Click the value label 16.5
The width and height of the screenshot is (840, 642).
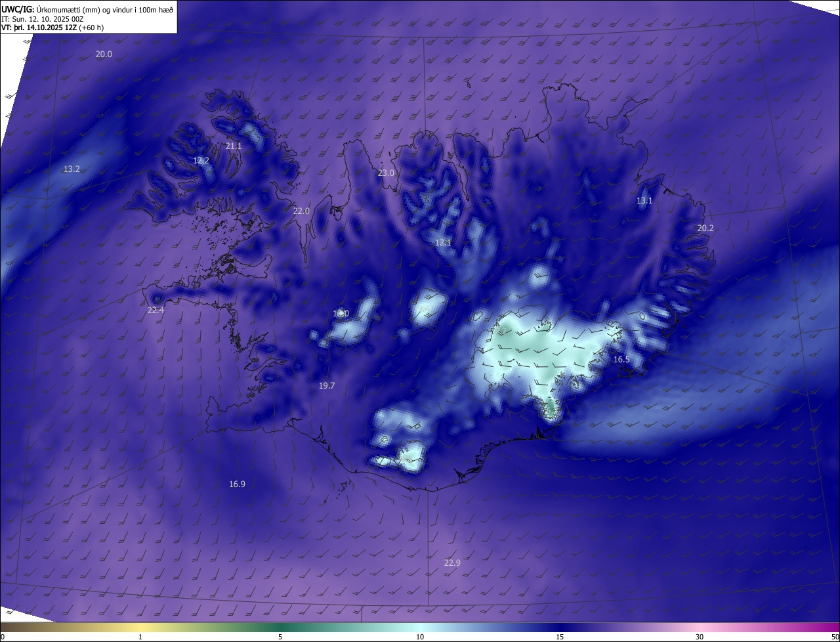(x=621, y=360)
